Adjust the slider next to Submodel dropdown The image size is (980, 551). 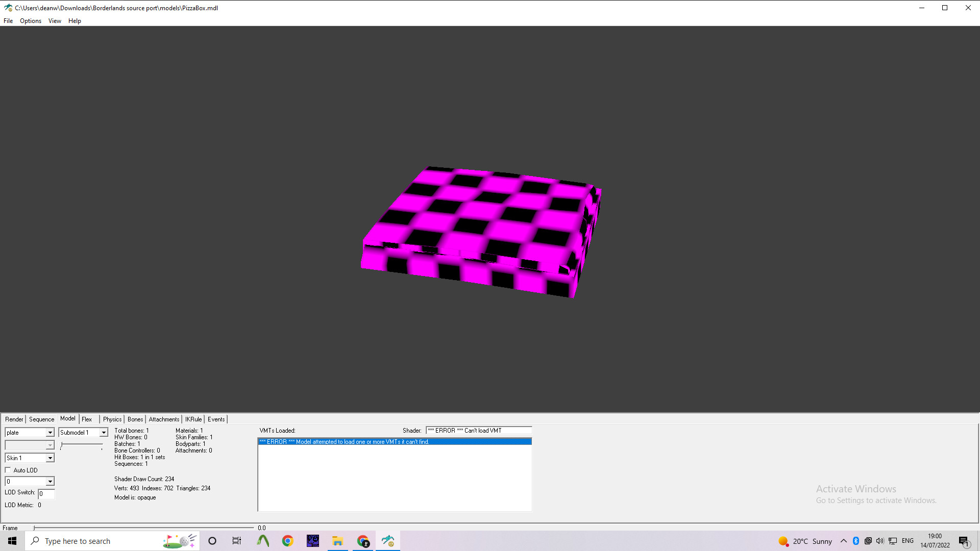82,445
